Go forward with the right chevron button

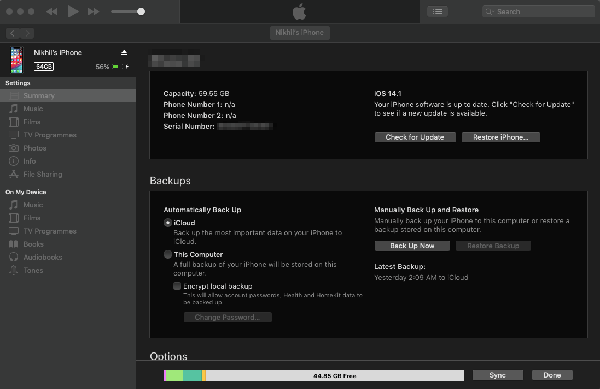point(27,33)
